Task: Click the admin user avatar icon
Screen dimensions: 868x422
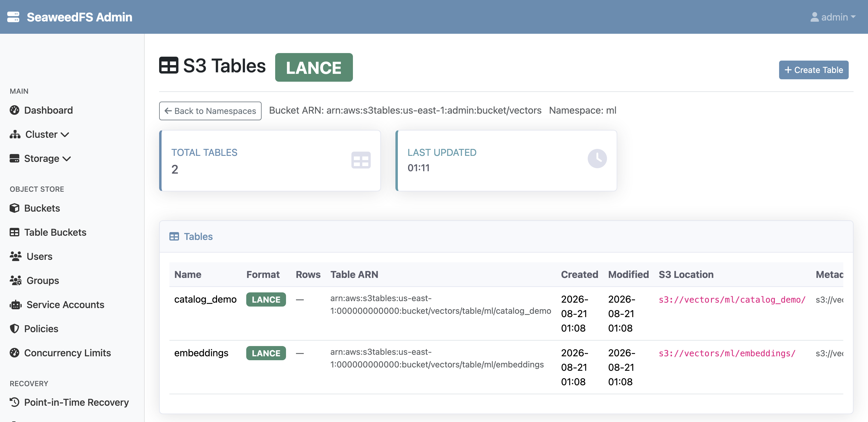Action: (x=814, y=17)
